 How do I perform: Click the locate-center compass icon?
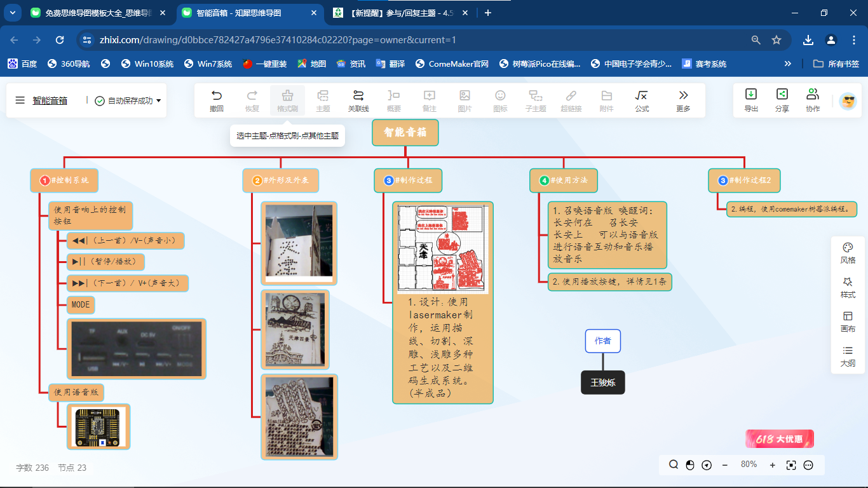click(x=707, y=465)
